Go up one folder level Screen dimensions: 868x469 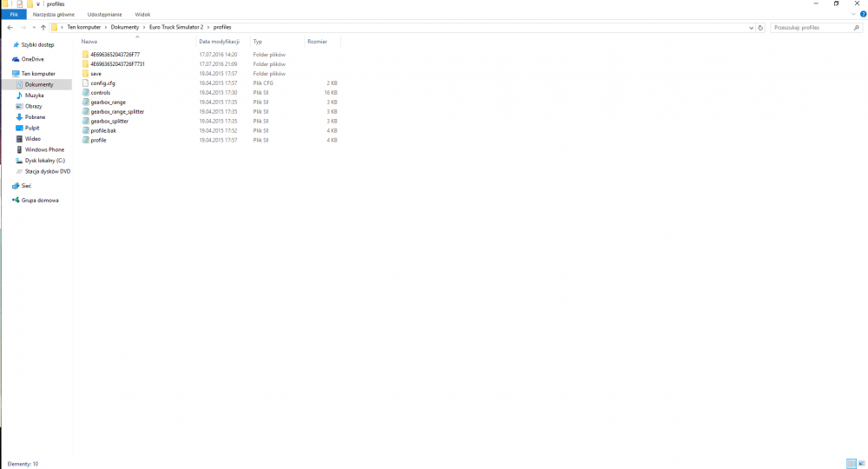[x=43, y=27]
